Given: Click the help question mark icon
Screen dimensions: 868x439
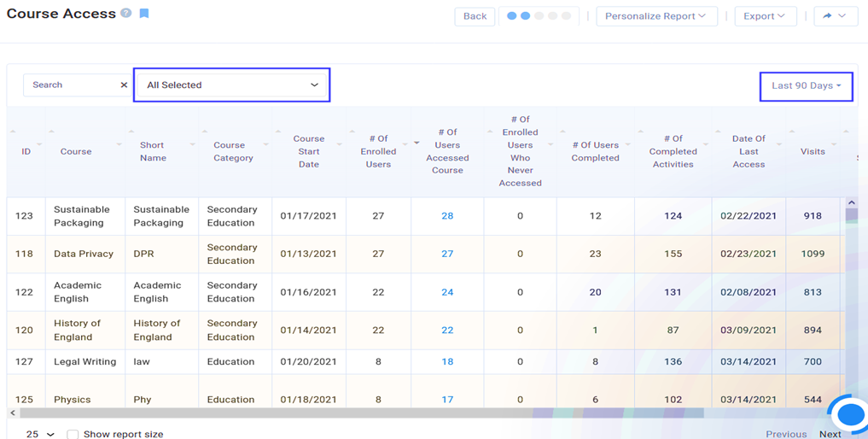Looking at the screenshot, I should pyautogui.click(x=126, y=14).
